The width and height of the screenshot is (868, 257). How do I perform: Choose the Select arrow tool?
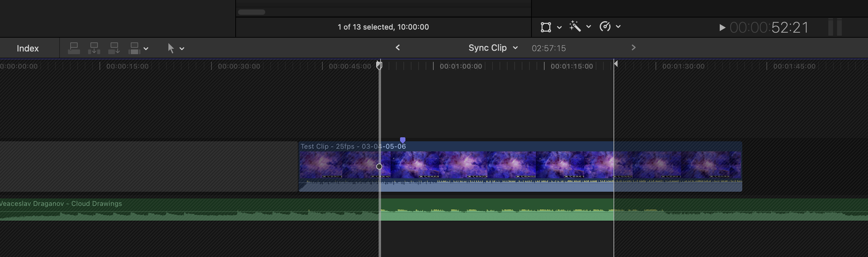[171, 48]
